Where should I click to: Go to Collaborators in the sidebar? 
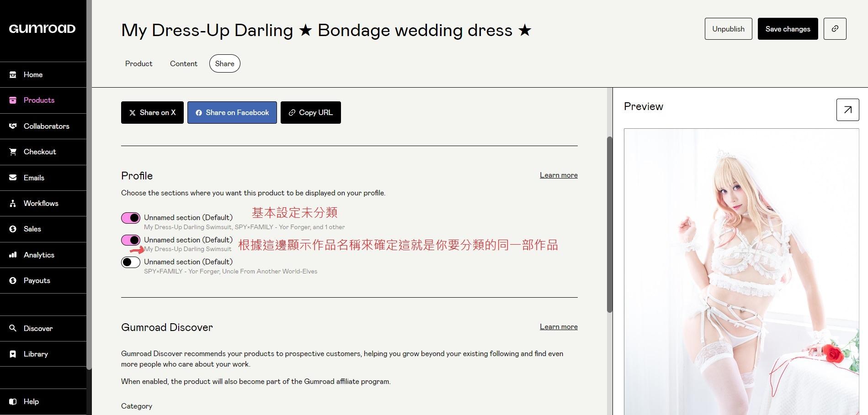(x=46, y=126)
